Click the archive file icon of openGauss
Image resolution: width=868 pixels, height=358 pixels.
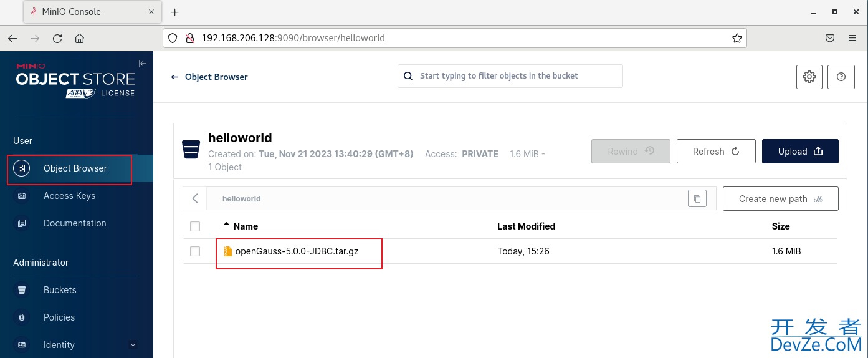[227, 251]
